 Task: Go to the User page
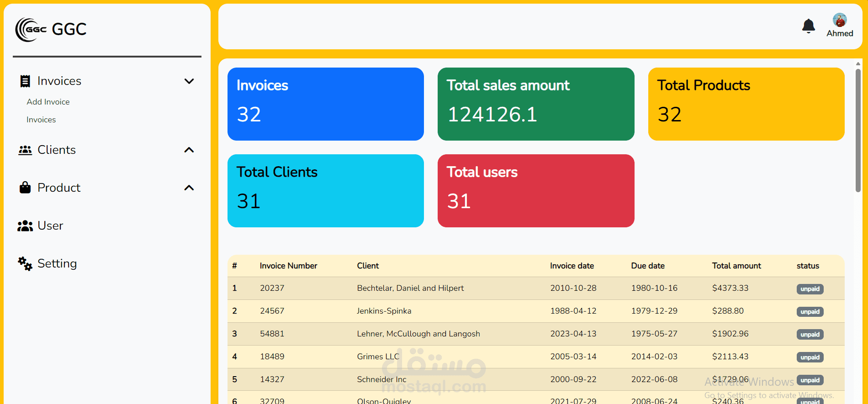[50, 226]
